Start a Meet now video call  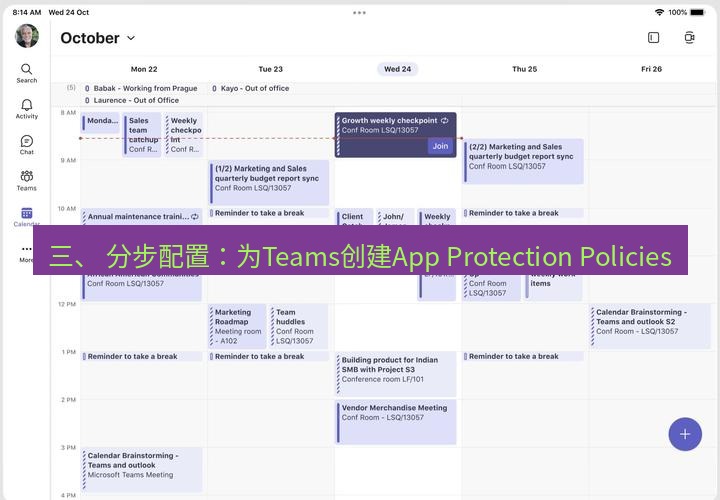point(689,38)
